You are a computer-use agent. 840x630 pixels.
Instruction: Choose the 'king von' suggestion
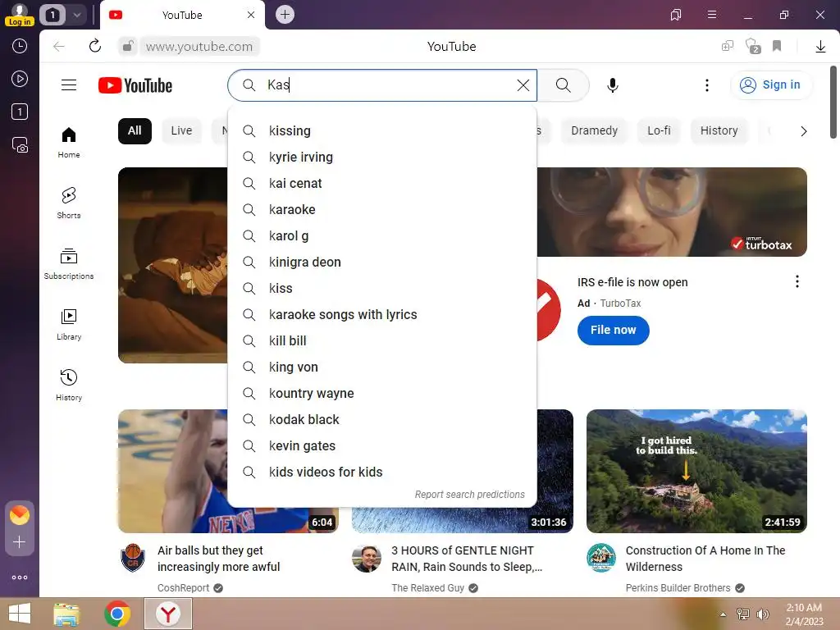[382, 367]
